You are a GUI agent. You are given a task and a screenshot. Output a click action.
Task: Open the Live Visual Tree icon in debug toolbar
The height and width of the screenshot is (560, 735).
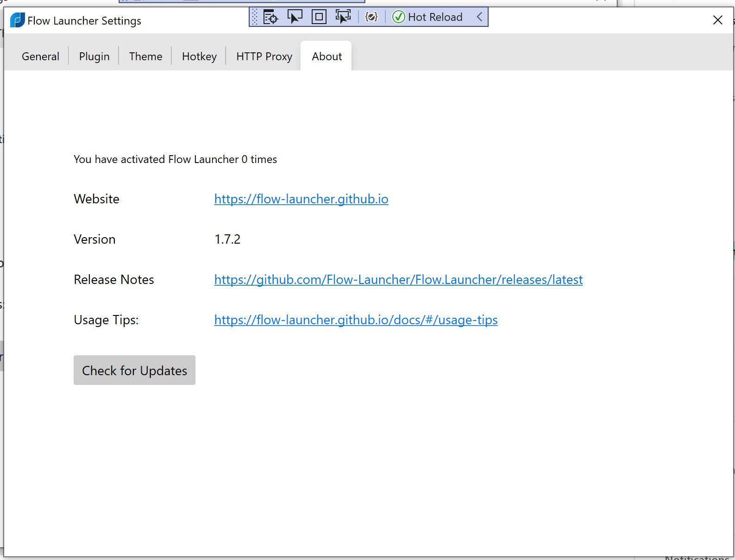tap(270, 17)
